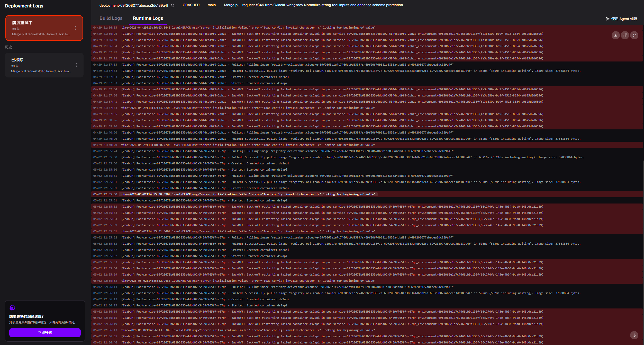Select the Runtime Logs tab
Screen dimensions: 644x345
pos(148,18)
